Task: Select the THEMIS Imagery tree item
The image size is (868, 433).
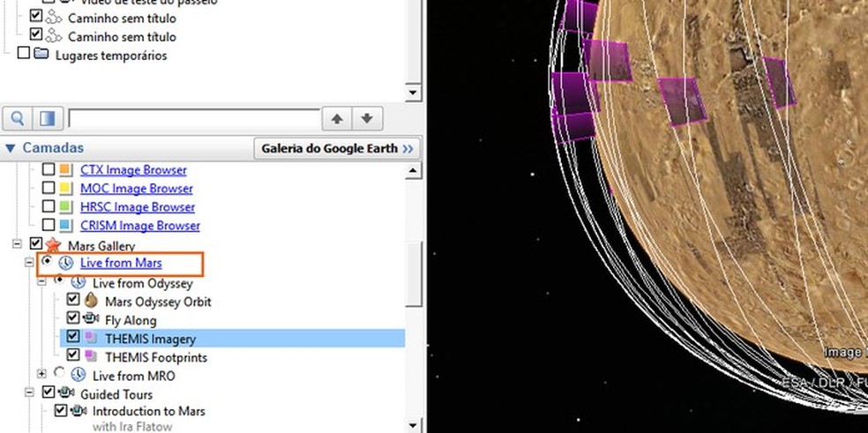Action: pyautogui.click(x=150, y=339)
